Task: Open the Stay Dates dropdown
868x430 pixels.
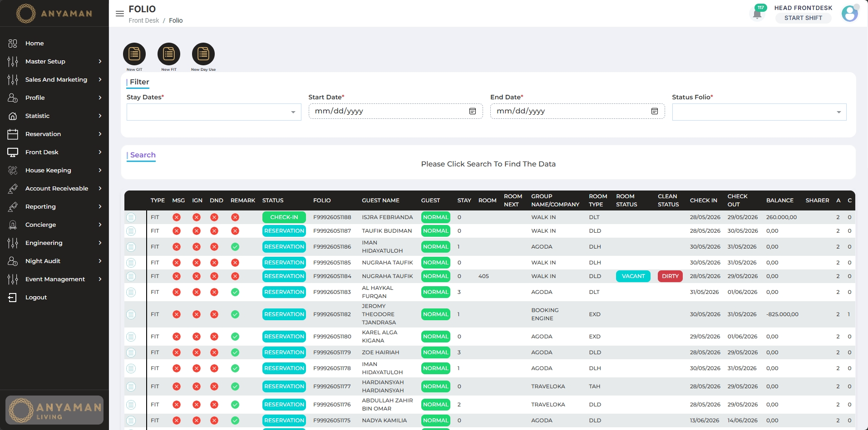Action: (x=214, y=112)
